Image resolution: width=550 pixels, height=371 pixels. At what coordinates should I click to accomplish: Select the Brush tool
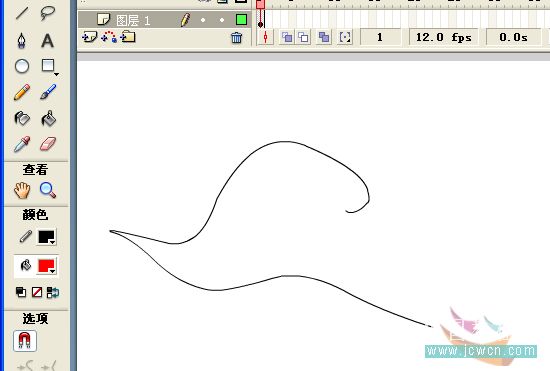click(48, 92)
